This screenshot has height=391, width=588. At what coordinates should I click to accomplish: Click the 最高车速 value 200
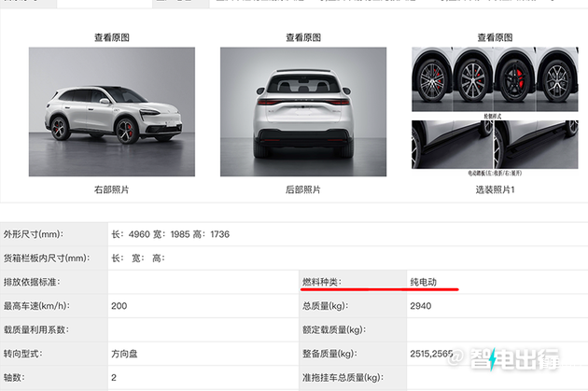click(x=119, y=306)
